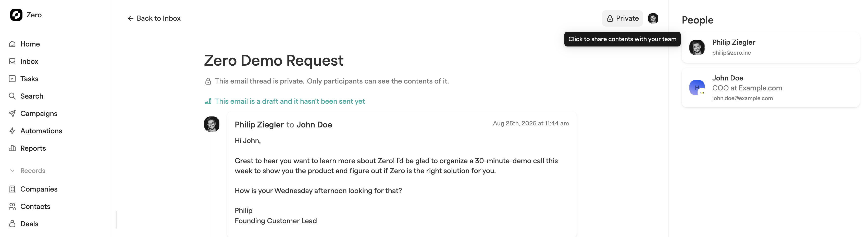Open Philip Ziegler's person card

coord(770,47)
